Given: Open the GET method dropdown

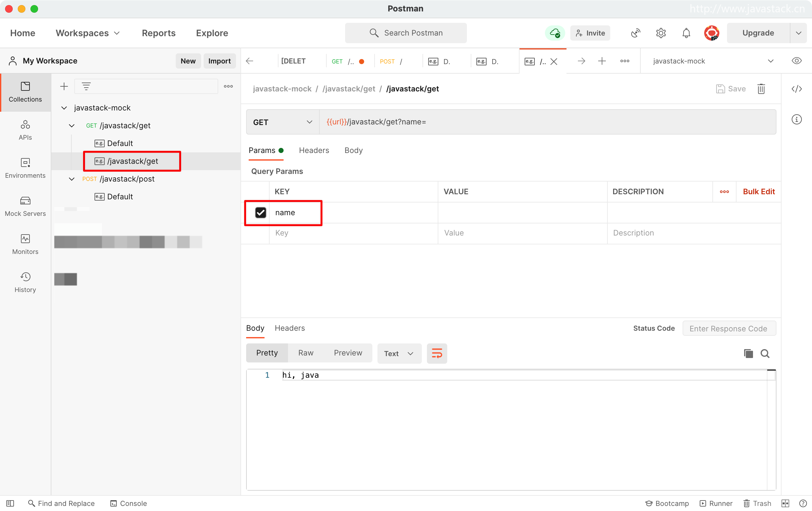Looking at the screenshot, I should tap(283, 122).
